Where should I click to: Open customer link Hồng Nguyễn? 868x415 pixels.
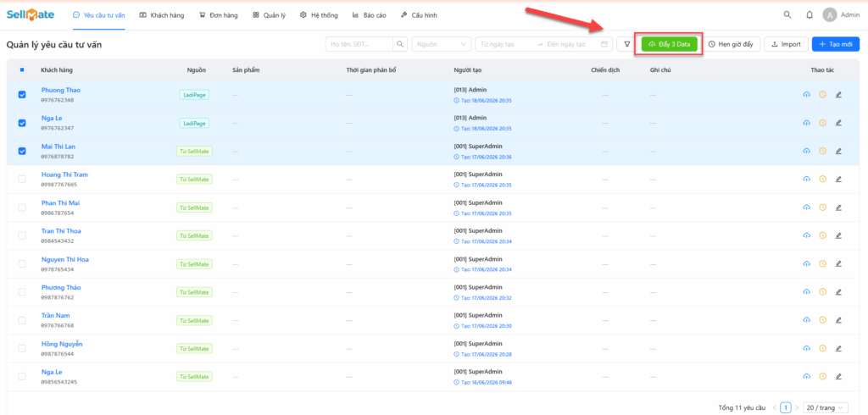[x=62, y=344]
